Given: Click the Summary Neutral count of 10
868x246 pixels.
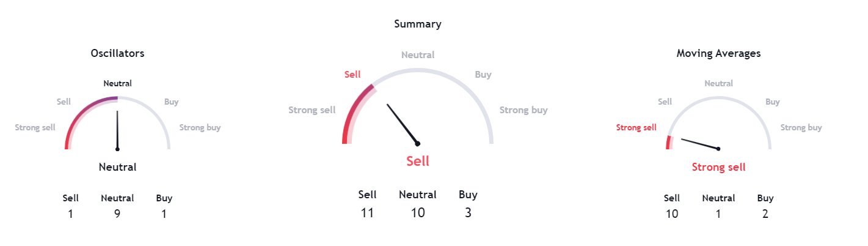Looking at the screenshot, I should (418, 213).
